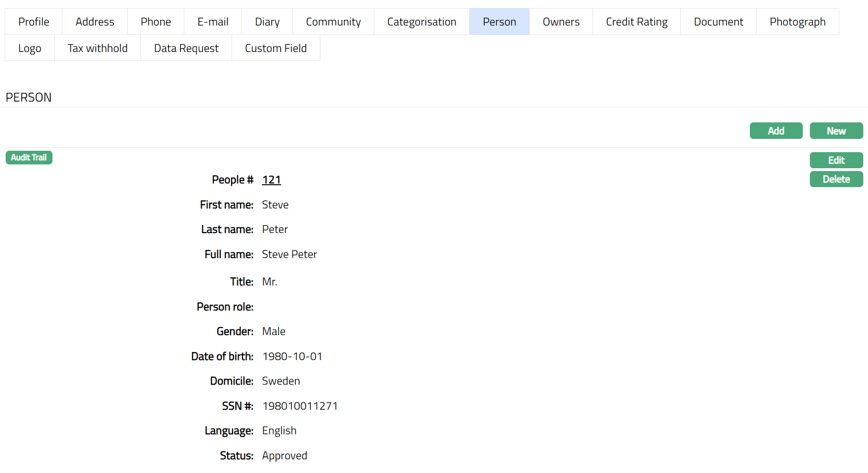
Task: Select the Owners tab
Action: point(561,22)
